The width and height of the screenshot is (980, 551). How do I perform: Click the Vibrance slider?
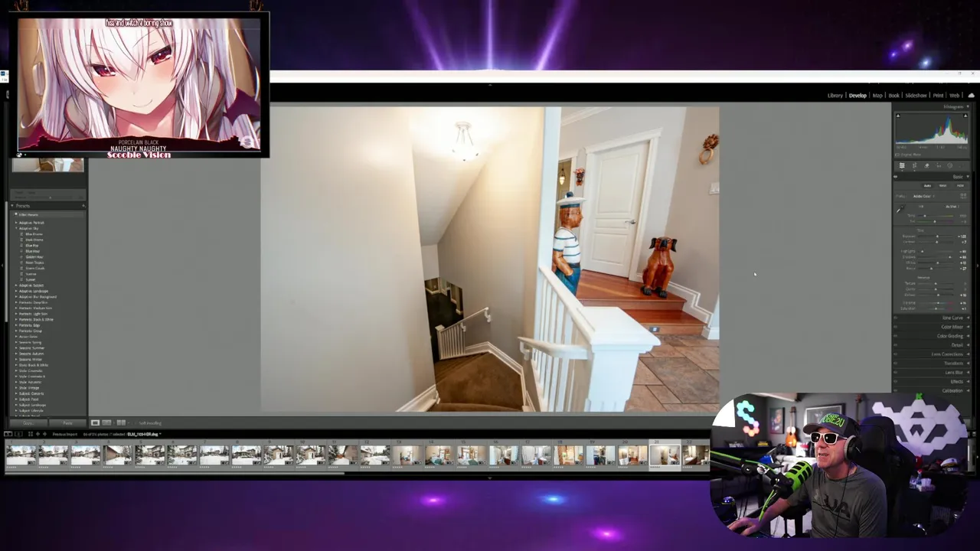coord(936,303)
